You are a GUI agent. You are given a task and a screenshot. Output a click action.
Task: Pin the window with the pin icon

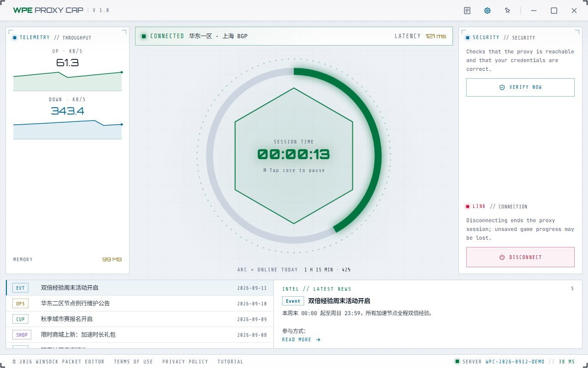click(508, 11)
